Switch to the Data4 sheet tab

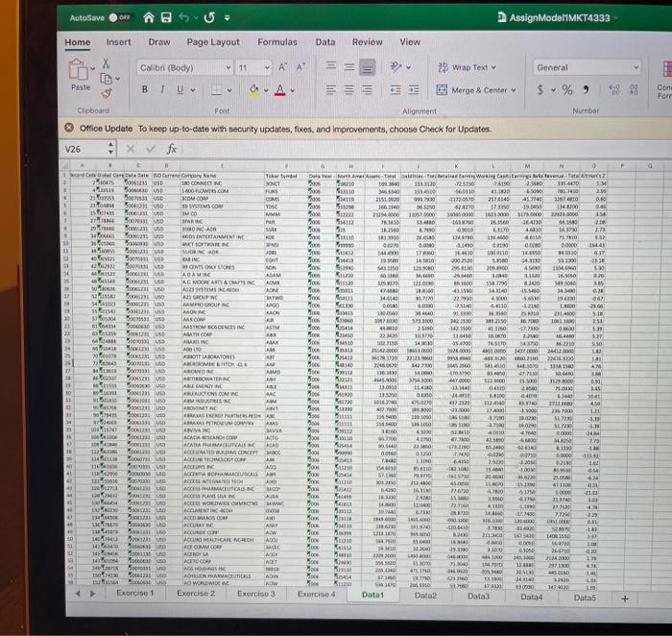532,597
